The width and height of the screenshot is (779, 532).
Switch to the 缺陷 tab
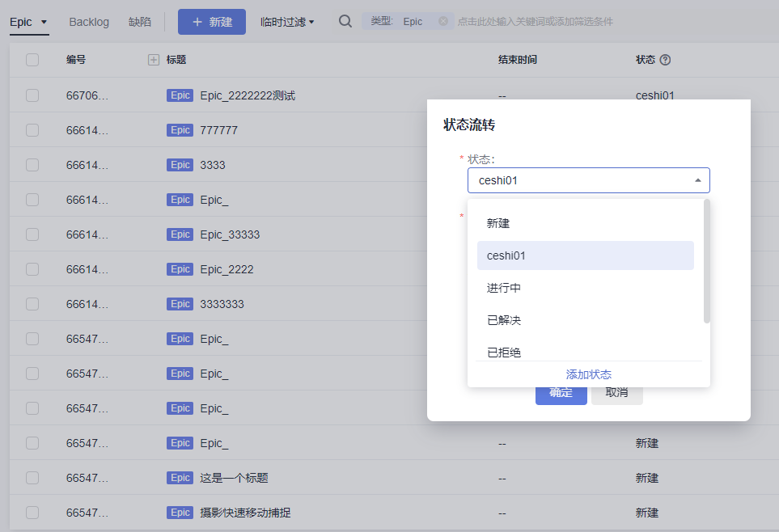tap(139, 22)
